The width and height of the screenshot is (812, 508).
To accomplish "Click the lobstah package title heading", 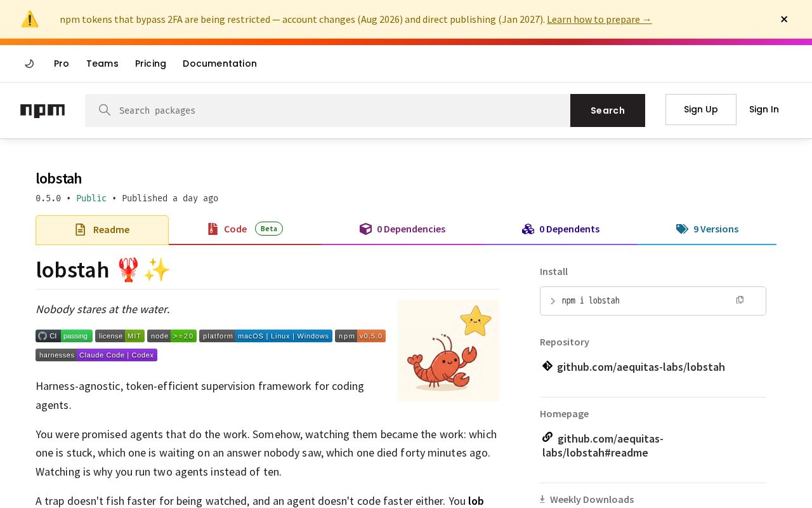I will point(58,178).
